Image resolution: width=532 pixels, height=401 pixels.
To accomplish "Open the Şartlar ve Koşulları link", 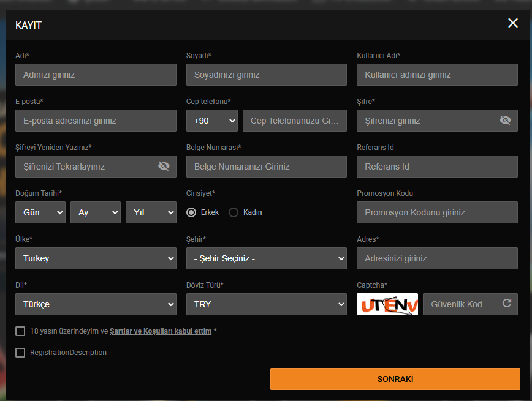I will (x=161, y=331).
